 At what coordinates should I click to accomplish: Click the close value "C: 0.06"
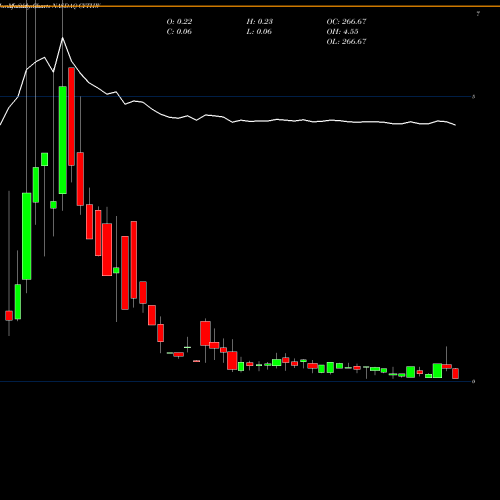179,31
